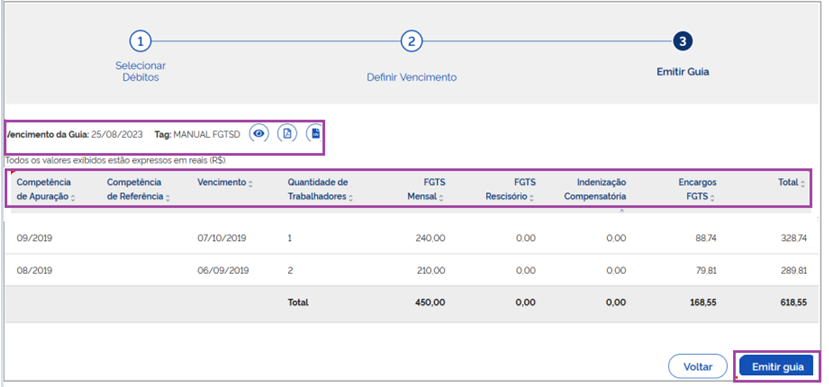
Task: Sort table by FGTS Mensal column
Action: click(x=441, y=198)
